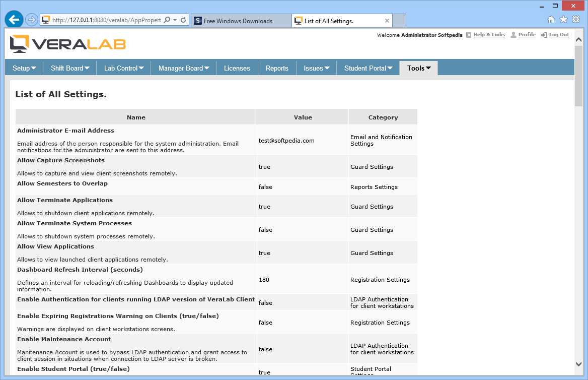Click the vertical scrollbar thumb

point(578,76)
